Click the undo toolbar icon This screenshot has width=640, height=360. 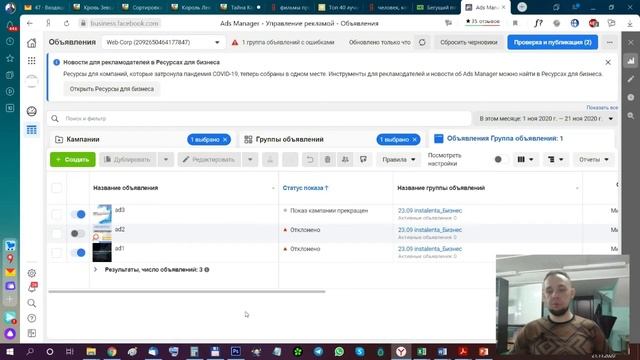coord(310,160)
